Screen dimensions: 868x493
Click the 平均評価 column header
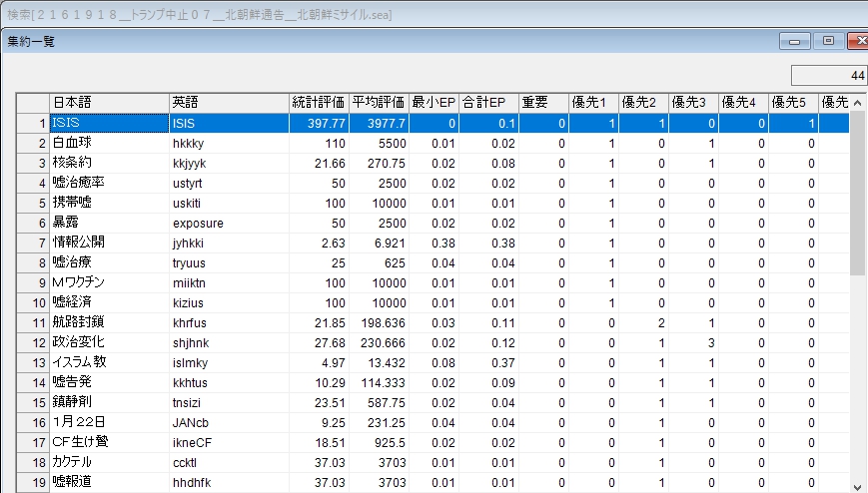379,103
